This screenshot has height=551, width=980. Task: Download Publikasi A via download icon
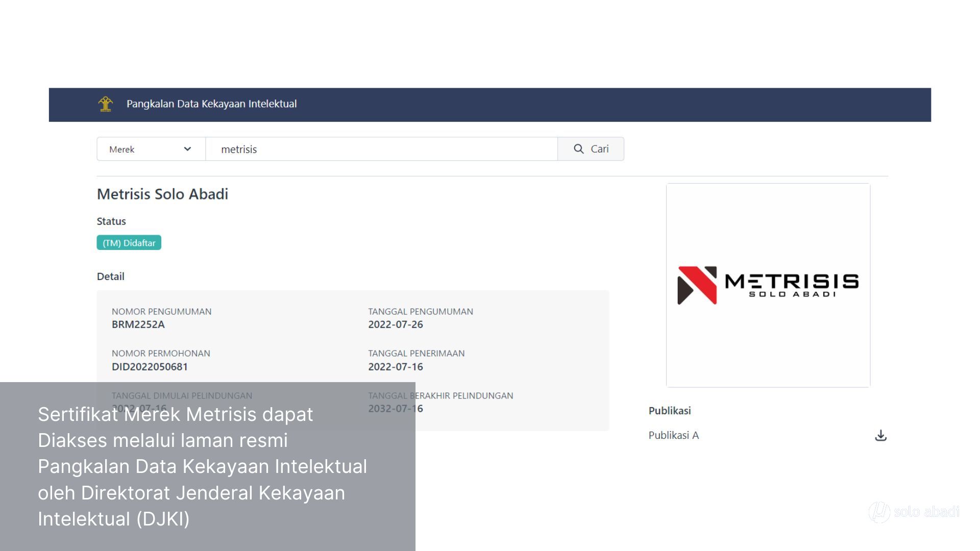(881, 436)
